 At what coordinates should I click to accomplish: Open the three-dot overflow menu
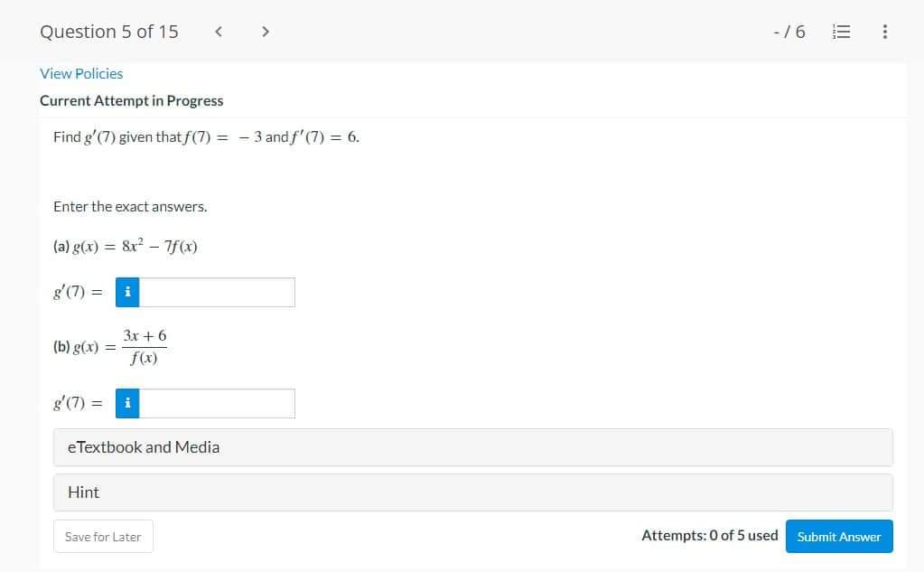coord(884,31)
